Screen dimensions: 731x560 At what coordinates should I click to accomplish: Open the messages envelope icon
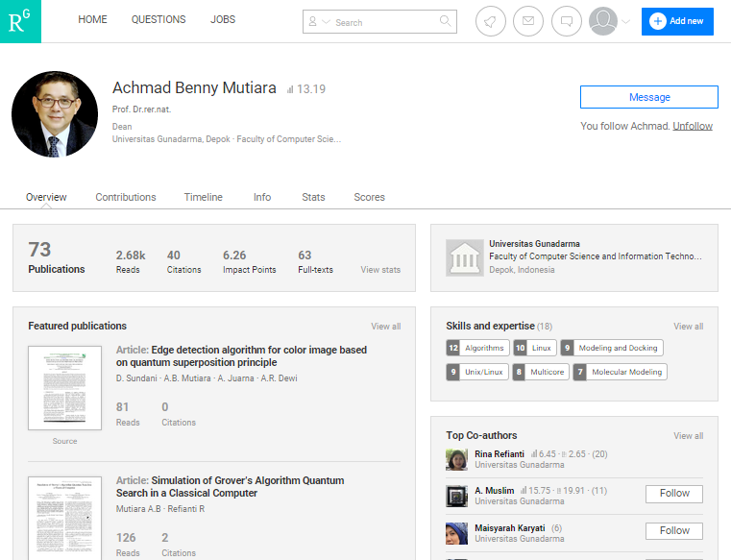coord(528,21)
